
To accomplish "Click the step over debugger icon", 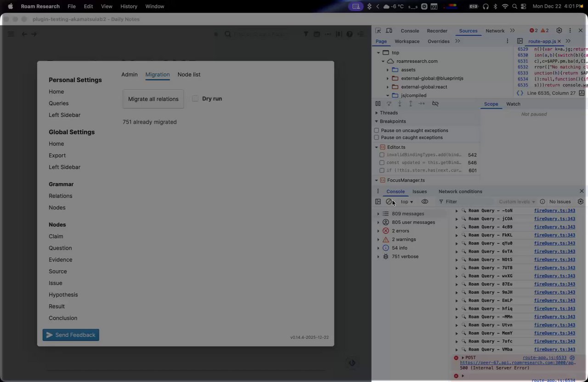I will (389, 104).
